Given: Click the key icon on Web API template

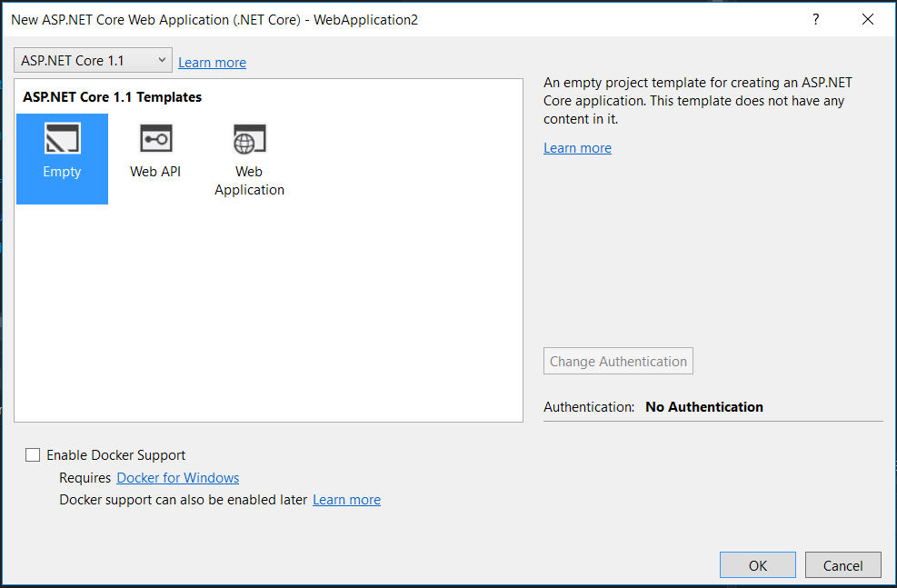Looking at the screenshot, I should [x=154, y=138].
